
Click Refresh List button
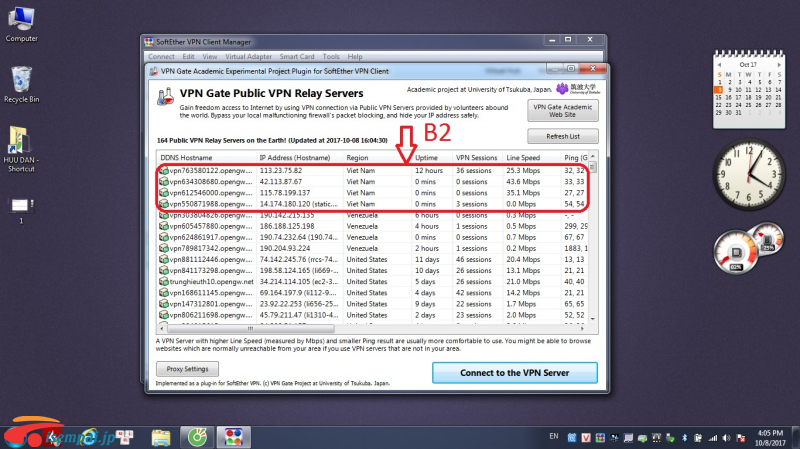[563, 136]
